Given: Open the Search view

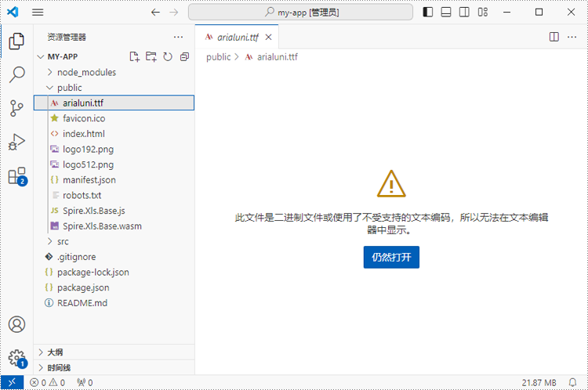Looking at the screenshot, I should [16, 74].
